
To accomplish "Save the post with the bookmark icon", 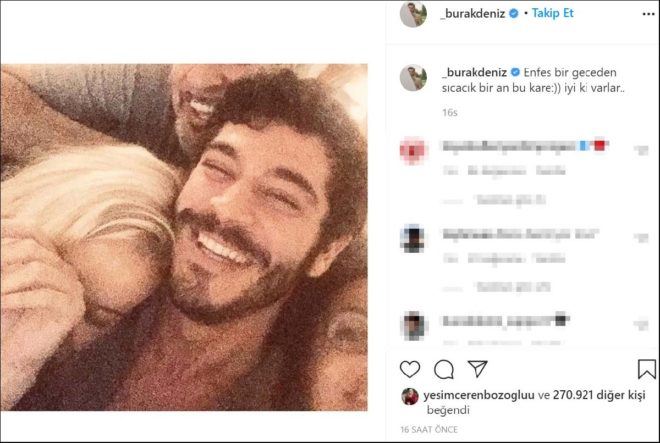I will click(x=647, y=369).
